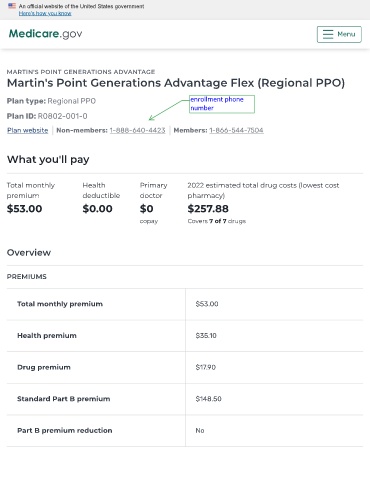Click the US flag icon

coord(12,6)
